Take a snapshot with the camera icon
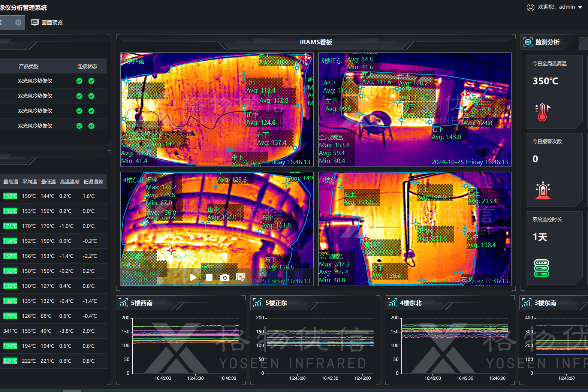The height and width of the screenshot is (392, 588). (225, 277)
